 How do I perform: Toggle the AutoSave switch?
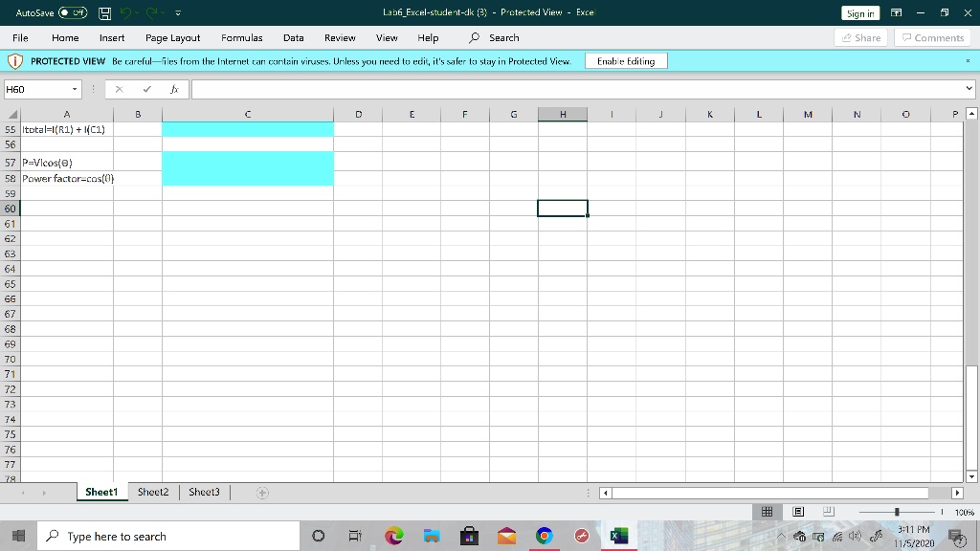tap(74, 13)
